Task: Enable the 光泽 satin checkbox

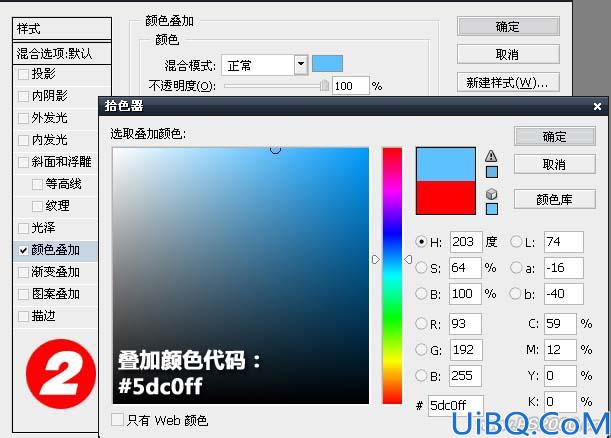Action: point(23,228)
